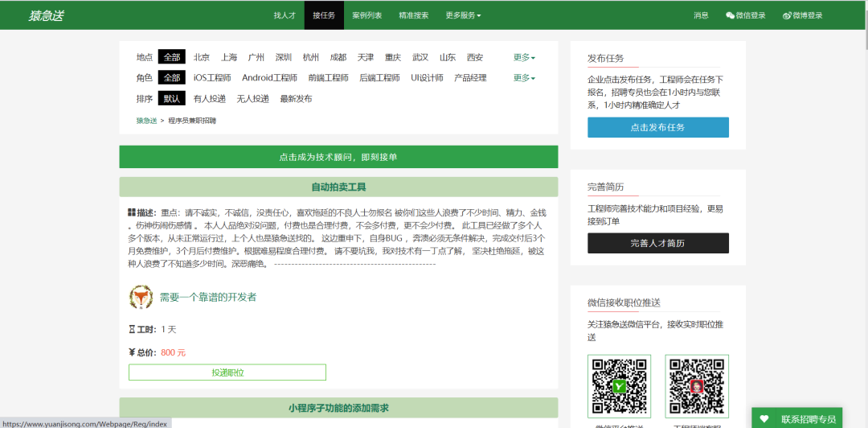Filter location by 天津
This screenshot has width=868, height=428.
click(x=366, y=57)
